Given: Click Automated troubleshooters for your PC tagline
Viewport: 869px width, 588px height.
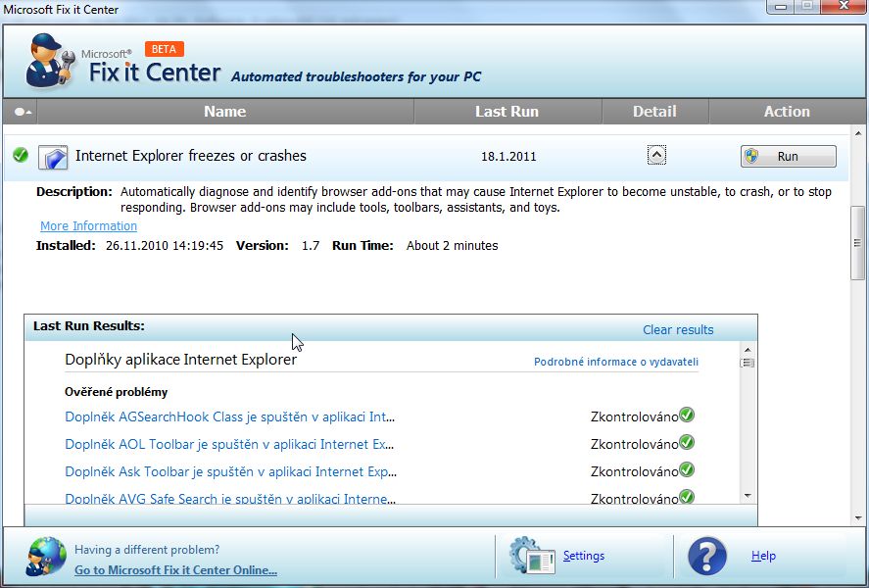Looking at the screenshot, I should click(x=356, y=76).
